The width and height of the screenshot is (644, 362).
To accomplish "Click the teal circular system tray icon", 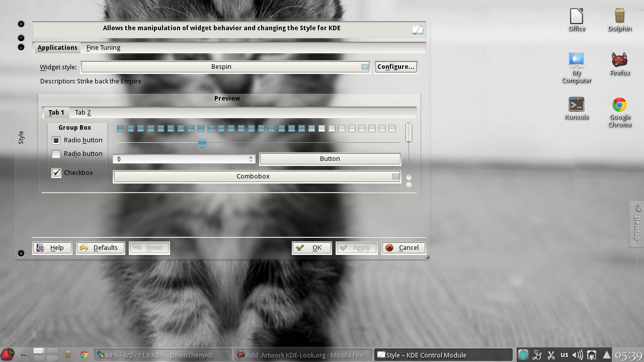I will click(523, 354).
